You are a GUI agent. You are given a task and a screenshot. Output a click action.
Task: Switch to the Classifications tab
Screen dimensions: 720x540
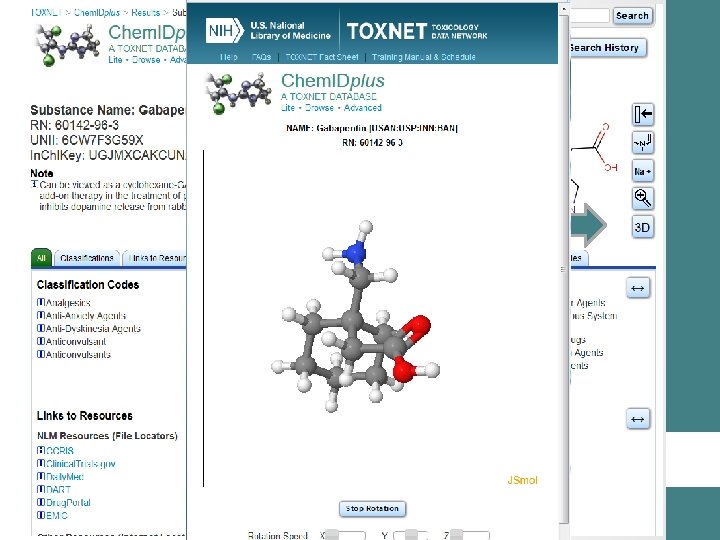(x=87, y=258)
